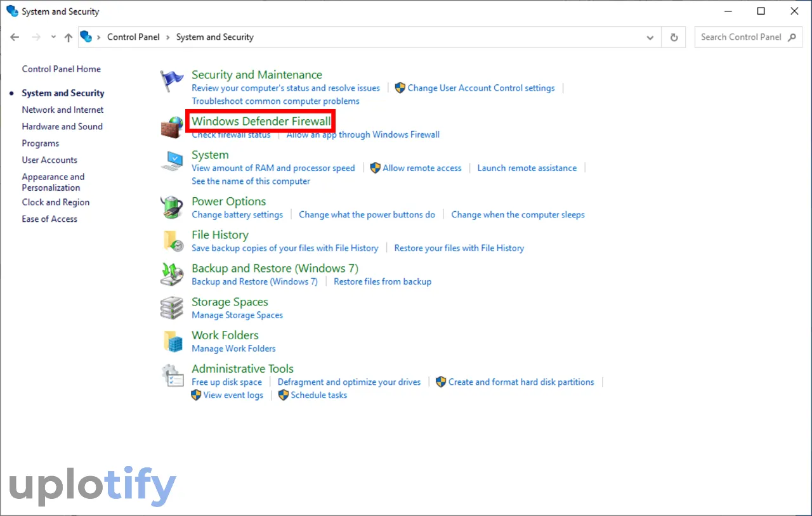Screen dimensions: 812x516
Task: Click the search magnifier icon
Action: coord(792,37)
